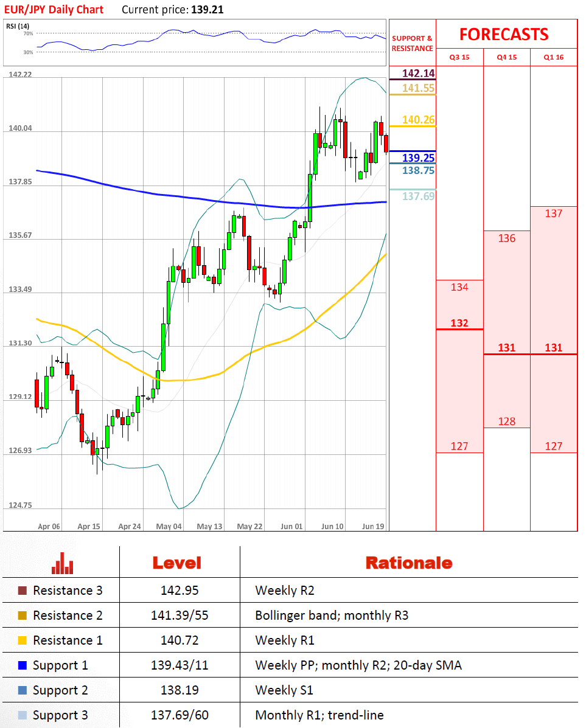Click the 142.22 price axis label
The image size is (586, 728).
pyautogui.click(x=21, y=75)
